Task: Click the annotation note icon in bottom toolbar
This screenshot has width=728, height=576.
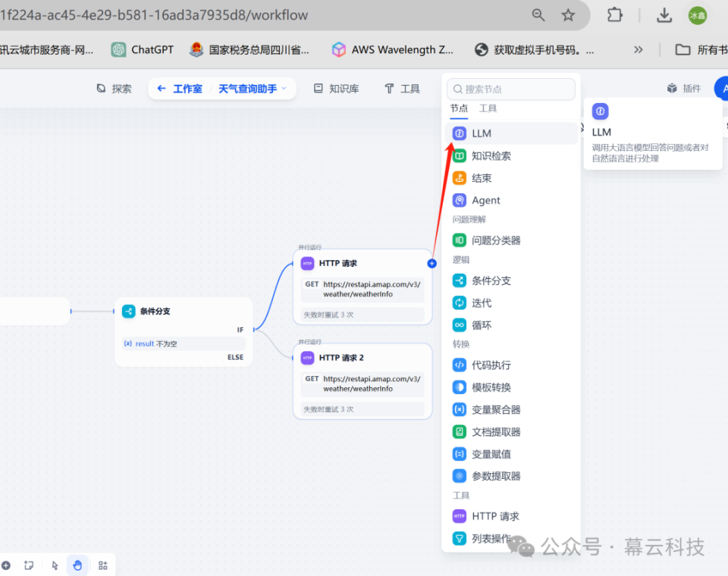Action: (29, 565)
